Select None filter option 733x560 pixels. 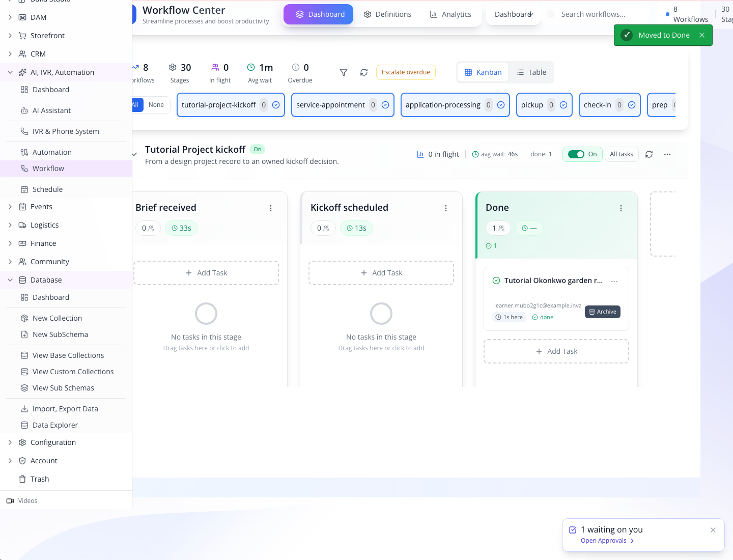click(156, 105)
